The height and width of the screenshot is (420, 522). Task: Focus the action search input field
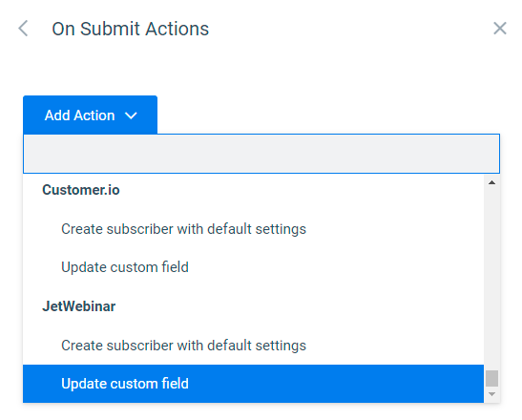tap(261, 154)
